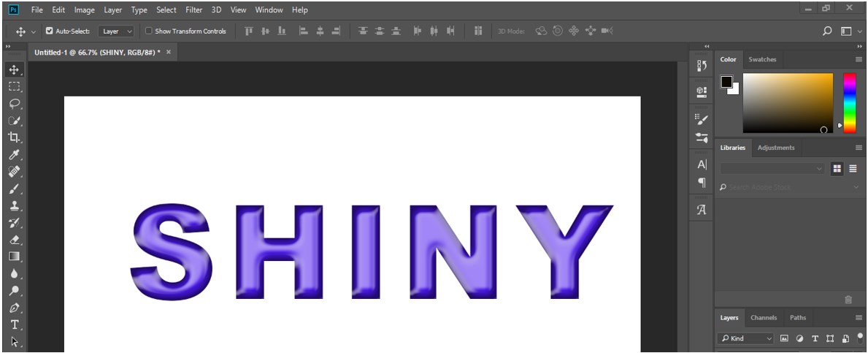The image size is (868, 353).
Task: Open the Layers panel menu
Action: tap(859, 317)
